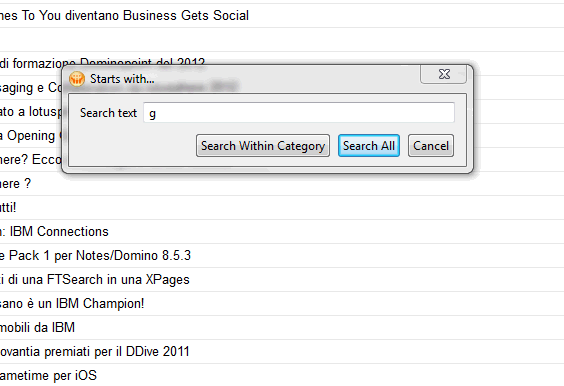
Task: Cancel the Starts with dialog
Action: 431,146
